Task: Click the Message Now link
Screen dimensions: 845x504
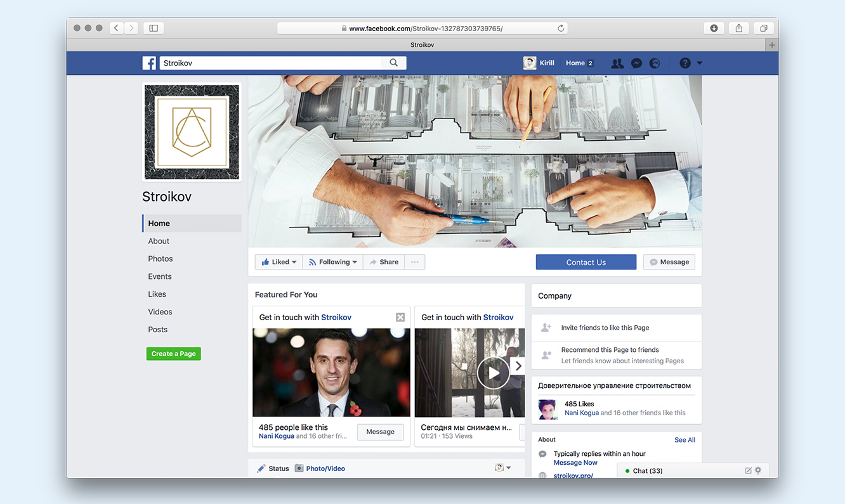Action: pos(575,463)
